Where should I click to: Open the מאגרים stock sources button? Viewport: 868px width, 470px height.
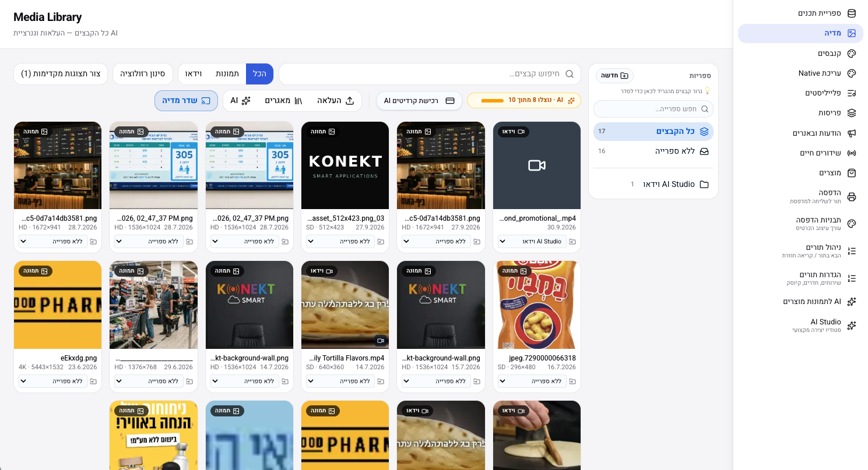(283, 101)
